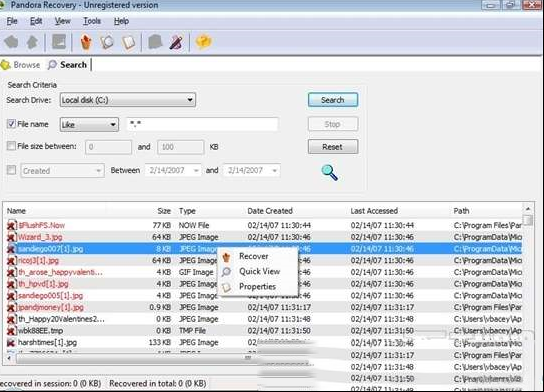Click the file name pattern input field
Screen dimensions: 544x392
tap(203, 124)
